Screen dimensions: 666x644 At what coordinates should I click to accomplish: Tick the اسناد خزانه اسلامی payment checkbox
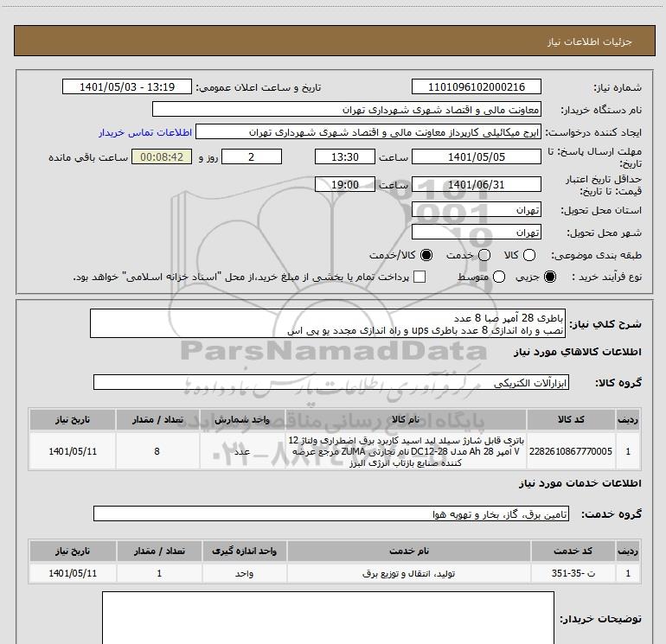[419, 277]
